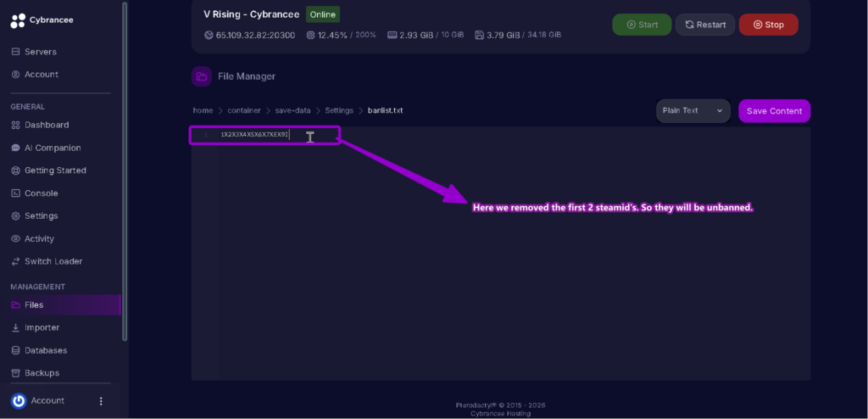
Task: Click the Importer download icon
Action: tap(15, 327)
